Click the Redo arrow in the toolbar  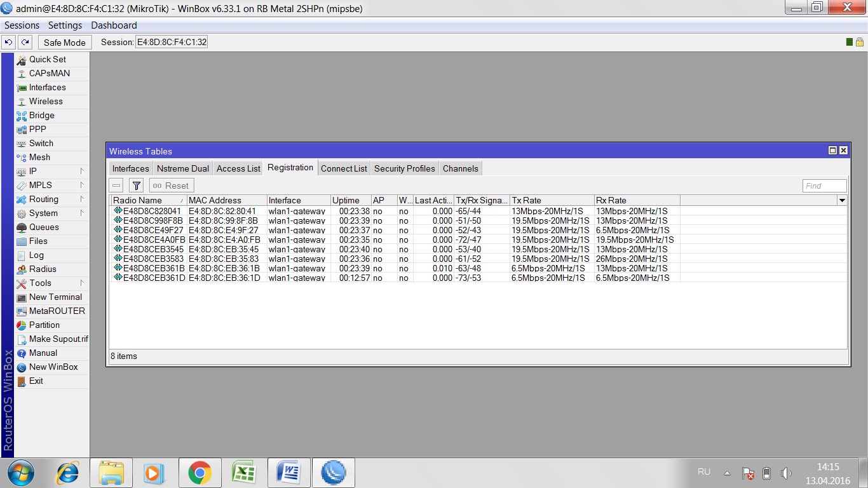25,42
